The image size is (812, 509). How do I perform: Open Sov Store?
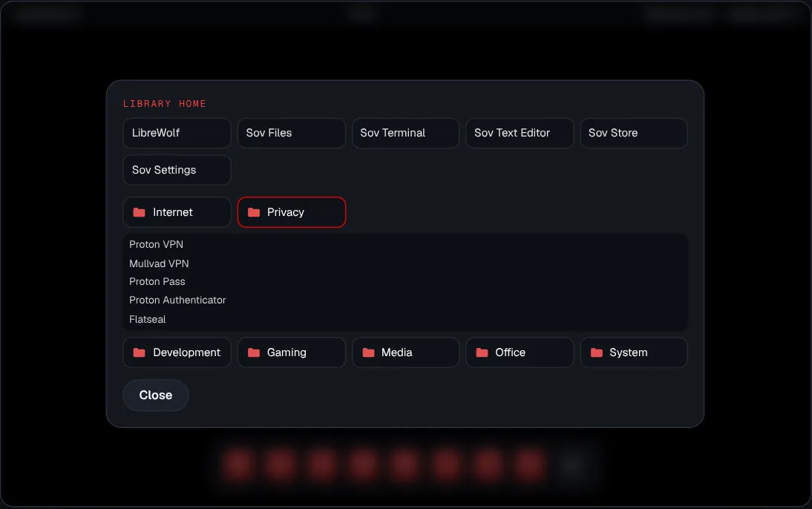coord(634,133)
